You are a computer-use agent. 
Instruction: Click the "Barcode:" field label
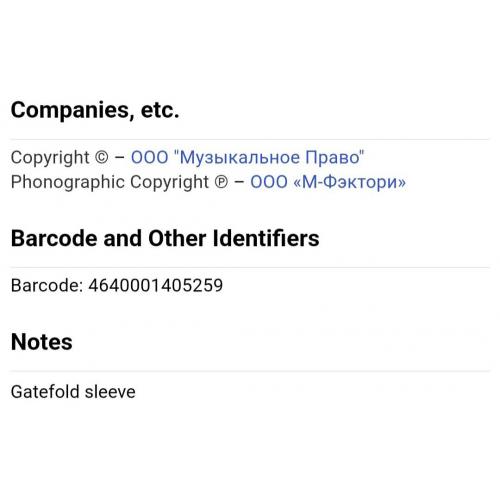tap(47, 286)
